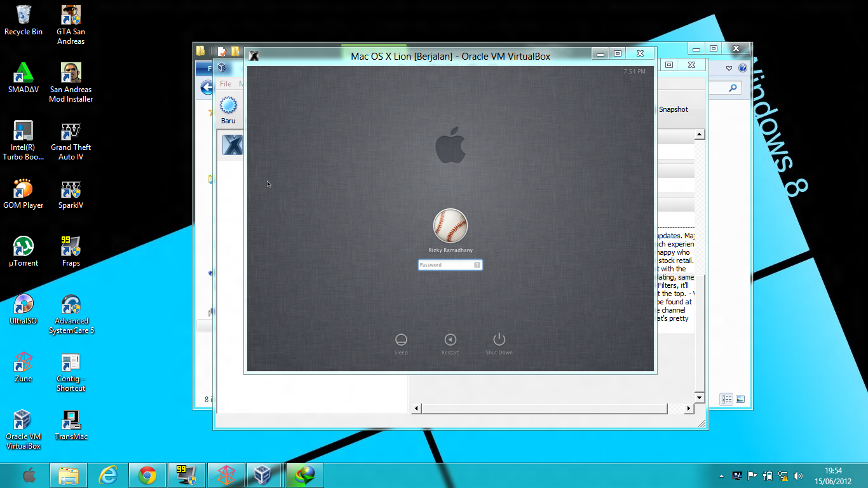Open TransMac from the desktop

pyautogui.click(x=71, y=419)
